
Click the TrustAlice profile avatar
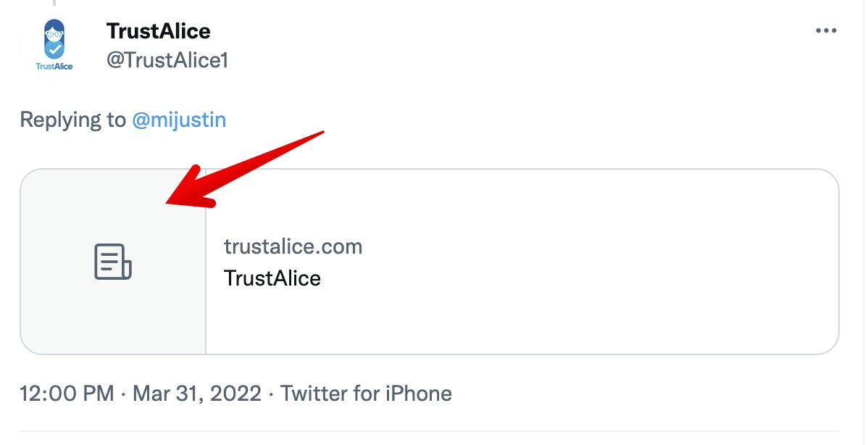pyautogui.click(x=54, y=39)
